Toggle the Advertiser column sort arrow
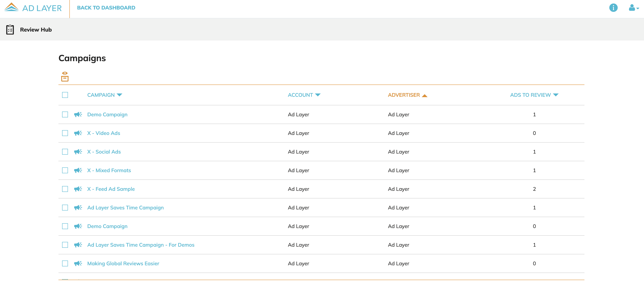The height and width of the screenshot is (287, 644). 425,95
